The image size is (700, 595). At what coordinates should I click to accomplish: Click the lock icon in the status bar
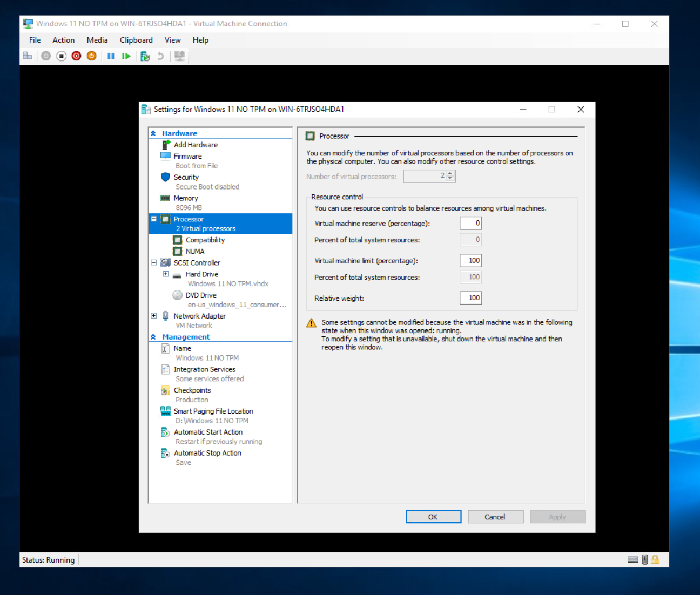pos(655,559)
